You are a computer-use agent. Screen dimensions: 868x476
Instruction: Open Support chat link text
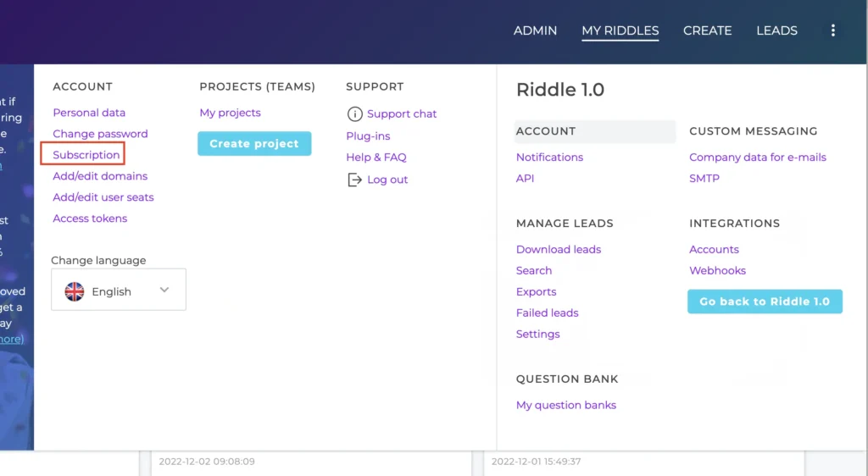[401, 113]
